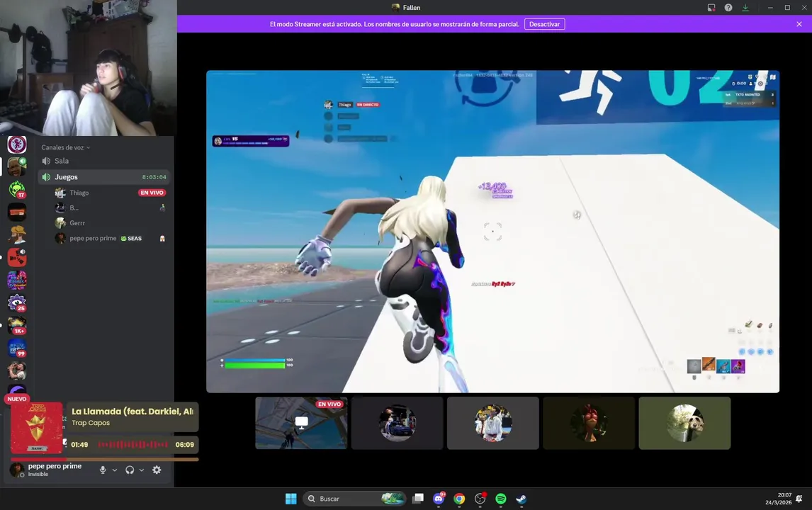Open the Help question mark icon
The height and width of the screenshot is (510, 812).
[728, 8]
